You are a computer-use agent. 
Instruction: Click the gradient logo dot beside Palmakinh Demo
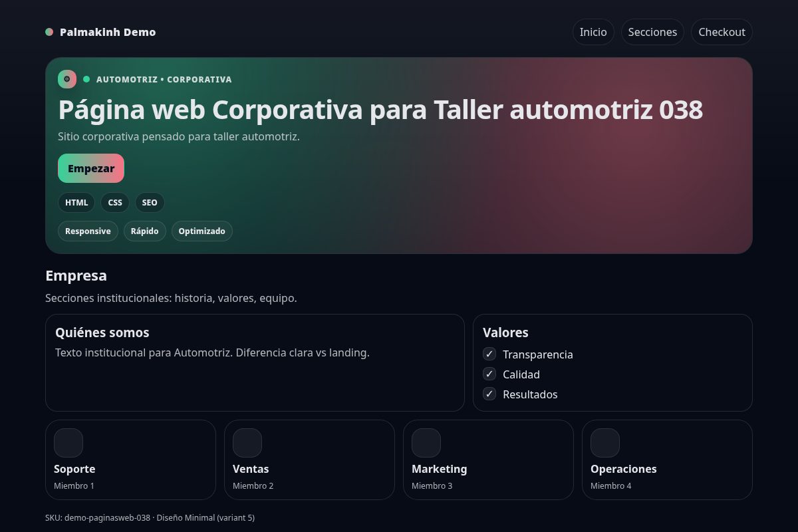[49, 32]
